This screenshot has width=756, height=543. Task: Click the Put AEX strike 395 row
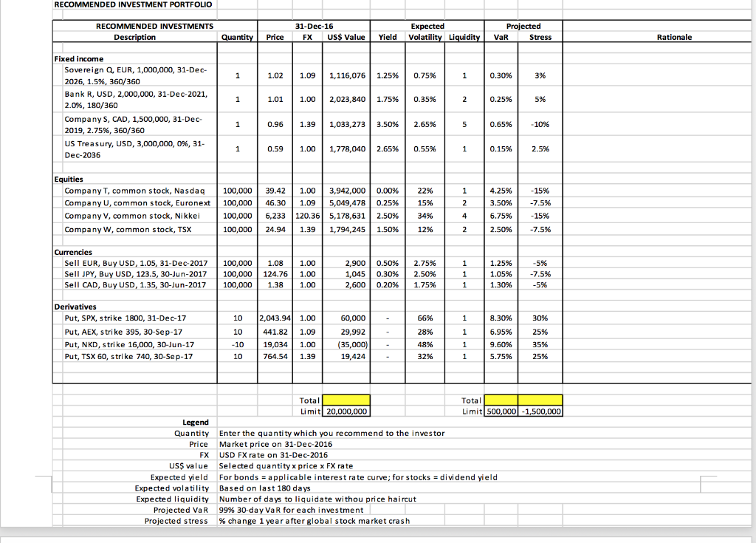point(123,332)
